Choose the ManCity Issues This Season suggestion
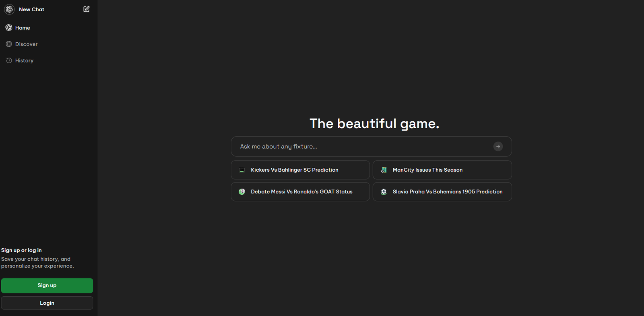 pyautogui.click(x=427, y=170)
